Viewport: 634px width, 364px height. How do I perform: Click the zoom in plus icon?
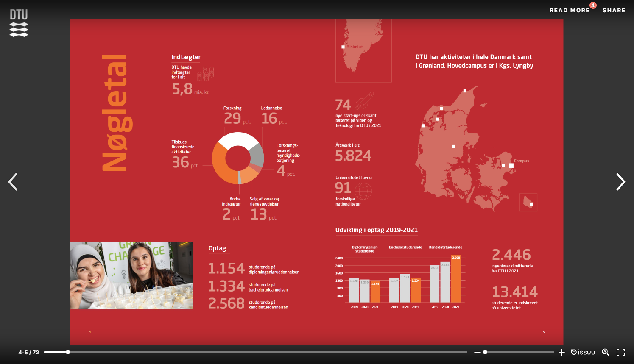click(x=562, y=352)
